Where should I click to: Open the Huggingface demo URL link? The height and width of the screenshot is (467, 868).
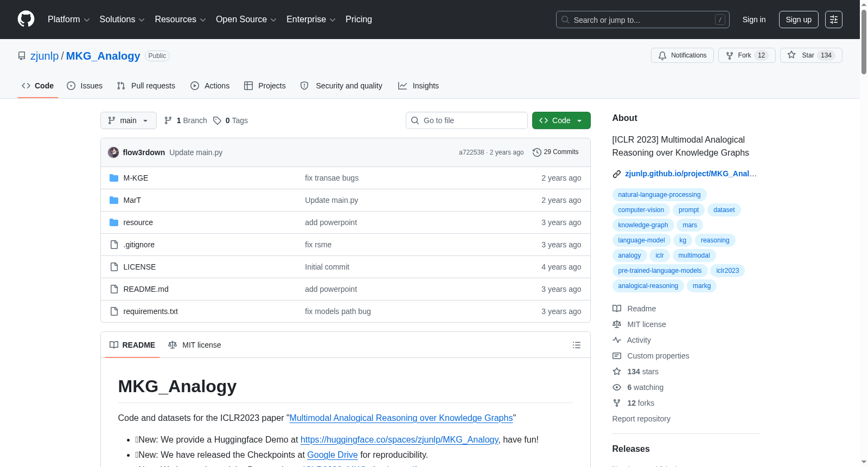pyautogui.click(x=399, y=440)
